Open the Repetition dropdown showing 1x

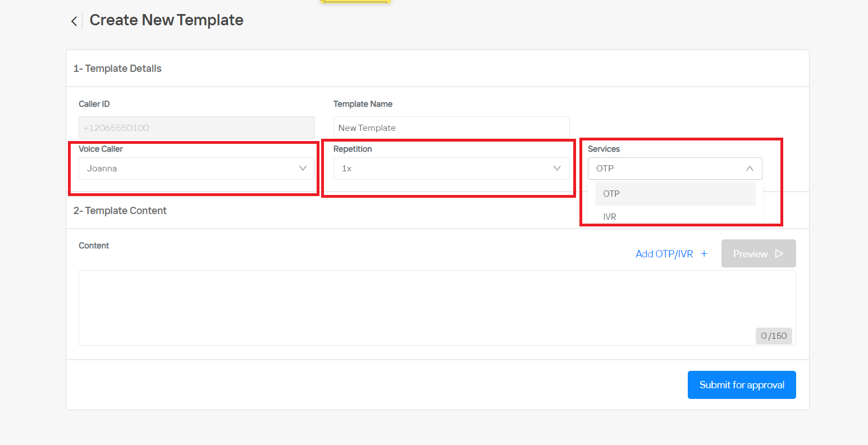click(451, 169)
